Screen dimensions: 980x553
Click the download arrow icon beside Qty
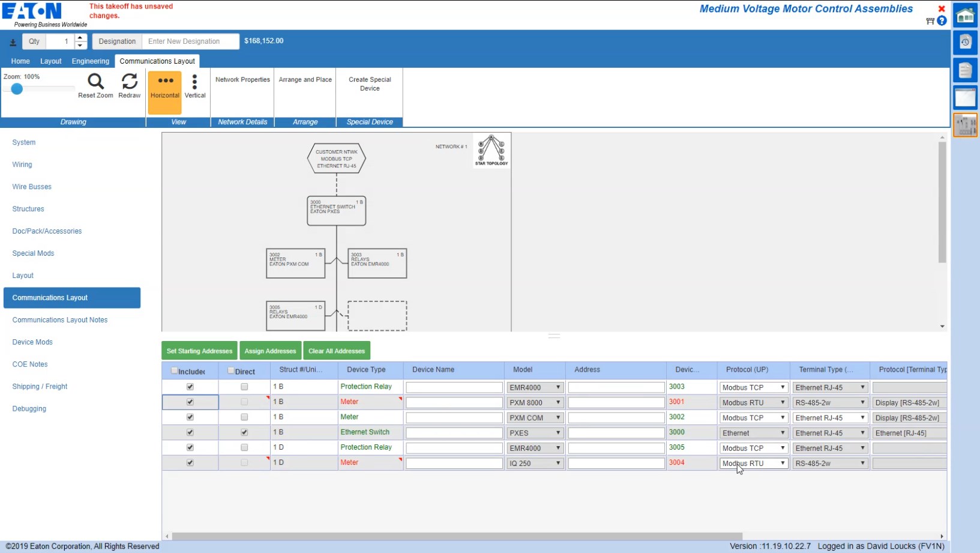tap(13, 42)
